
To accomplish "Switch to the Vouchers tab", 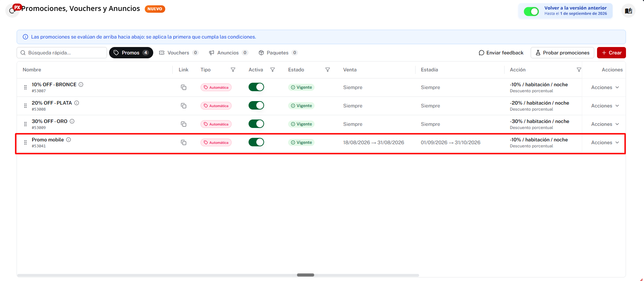I will point(179,53).
